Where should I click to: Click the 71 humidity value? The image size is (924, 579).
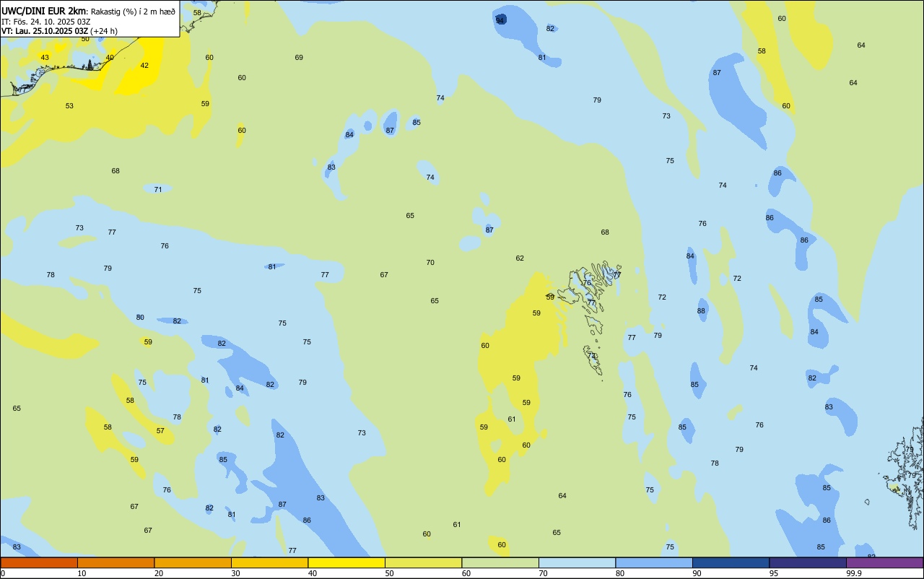158,190
